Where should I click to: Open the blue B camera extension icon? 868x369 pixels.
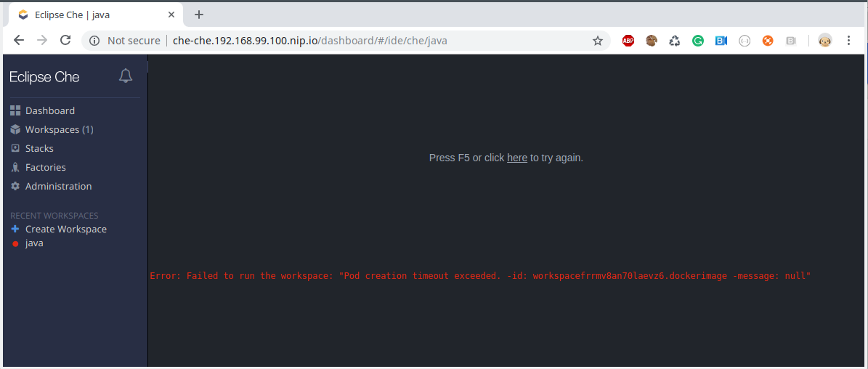[721, 41]
